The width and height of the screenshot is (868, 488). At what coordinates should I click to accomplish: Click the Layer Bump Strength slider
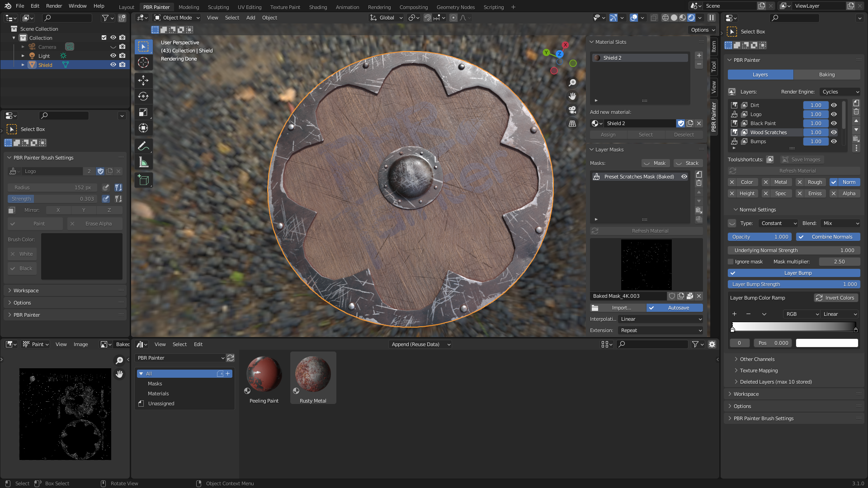tap(794, 284)
